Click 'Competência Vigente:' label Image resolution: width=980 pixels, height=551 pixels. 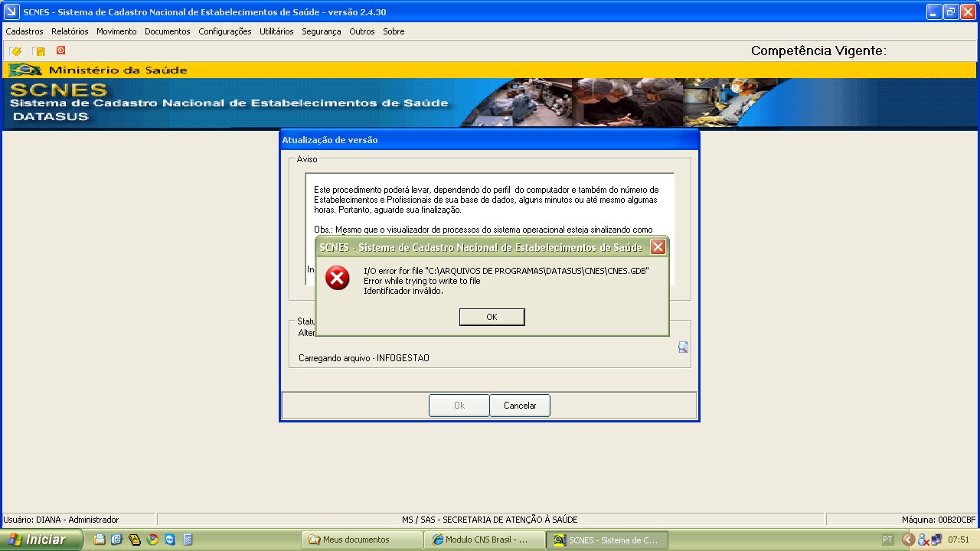tap(818, 51)
